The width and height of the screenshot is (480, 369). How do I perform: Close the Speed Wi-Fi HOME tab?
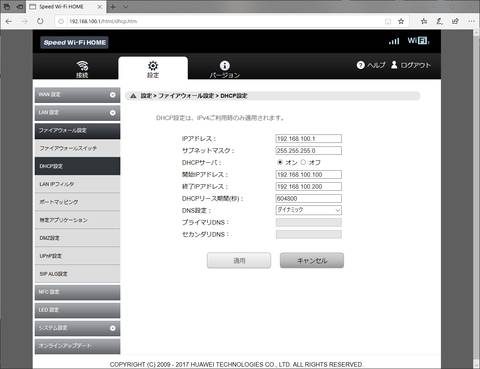[x=100, y=7]
